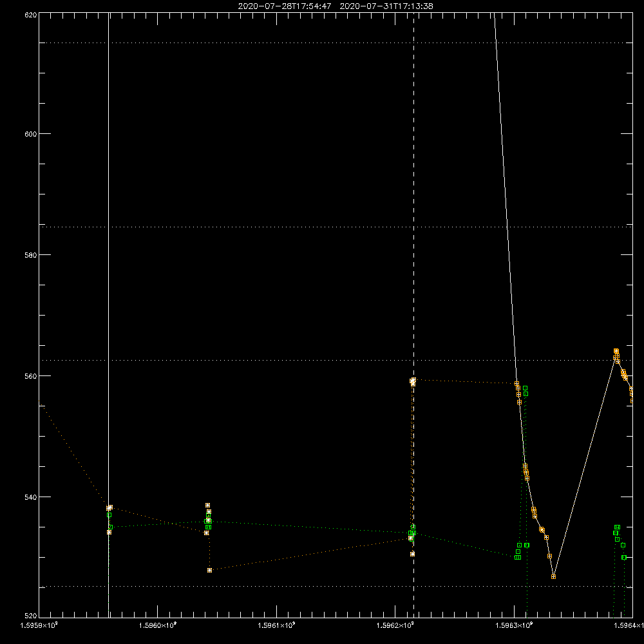Click the y-axis label 580
Image resolution: width=644 pixels, height=644 pixels.
tap(31, 255)
